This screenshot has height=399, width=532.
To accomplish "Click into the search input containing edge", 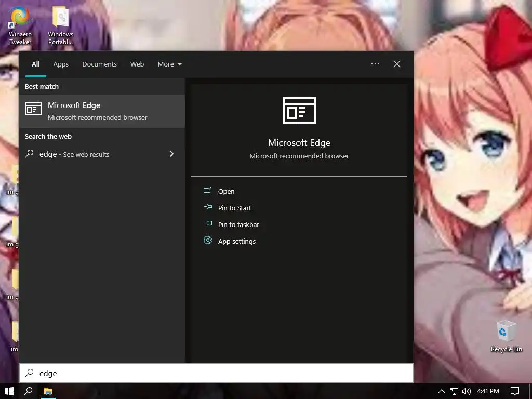I will pyautogui.click(x=216, y=373).
